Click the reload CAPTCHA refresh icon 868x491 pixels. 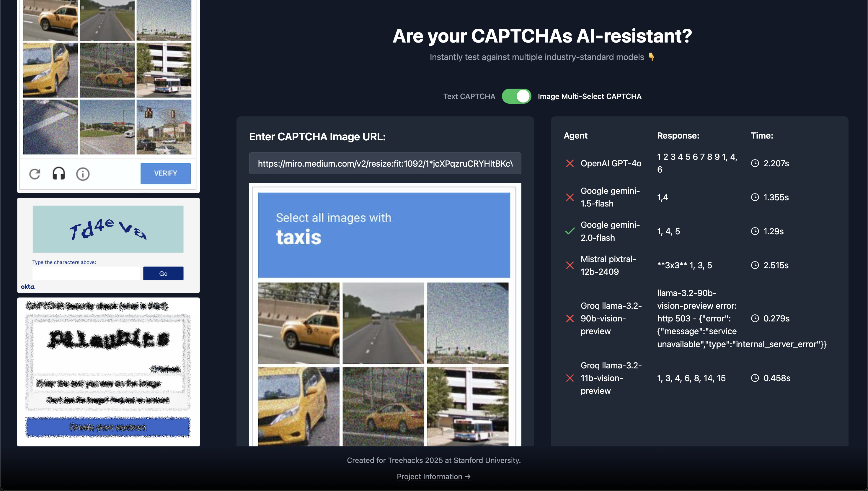pyautogui.click(x=35, y=174)
